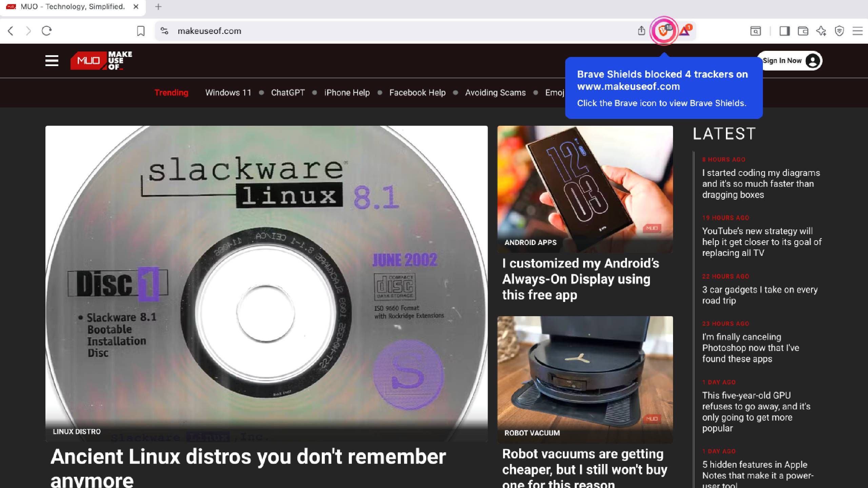The width and height of the screenshot is (868, 488).
Task: Open the Windows 11 trending topic
Action: coord(228,93)
